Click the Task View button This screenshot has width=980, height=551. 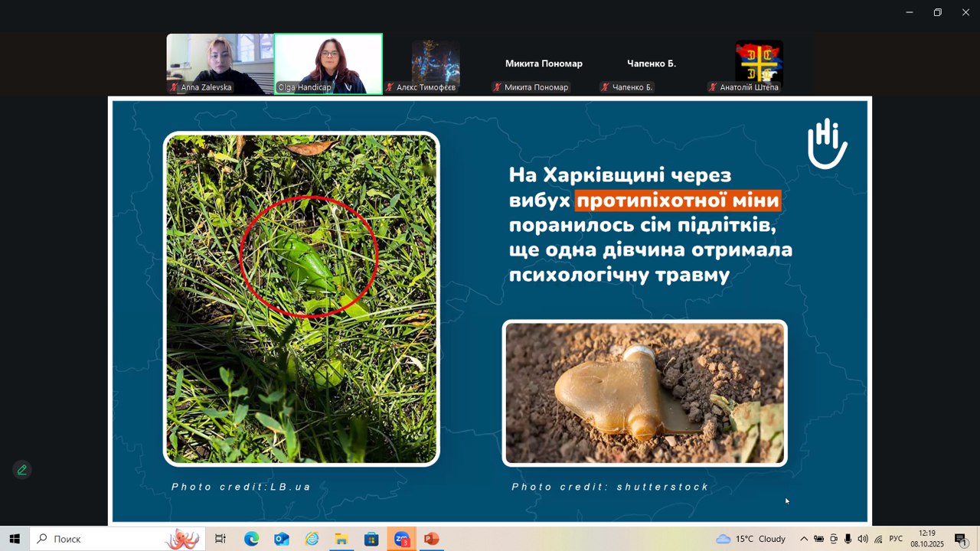point(220,539)
